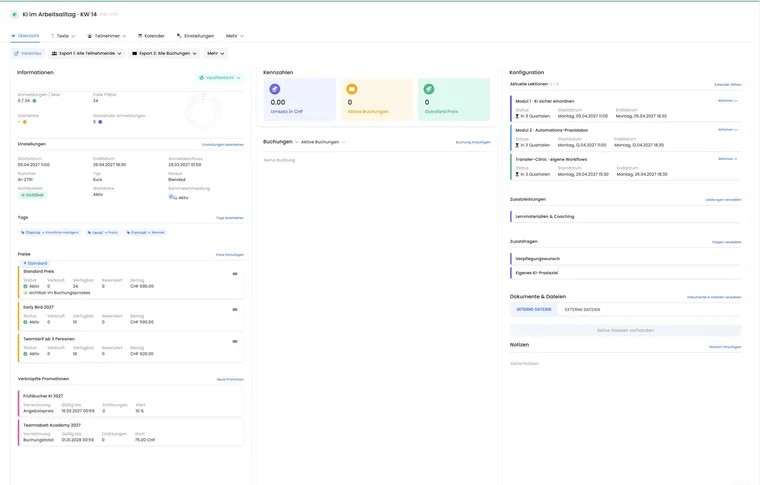Click the Aktive Buchungen orange icon
Screen dimensions: 760x485
coord(352,89)
